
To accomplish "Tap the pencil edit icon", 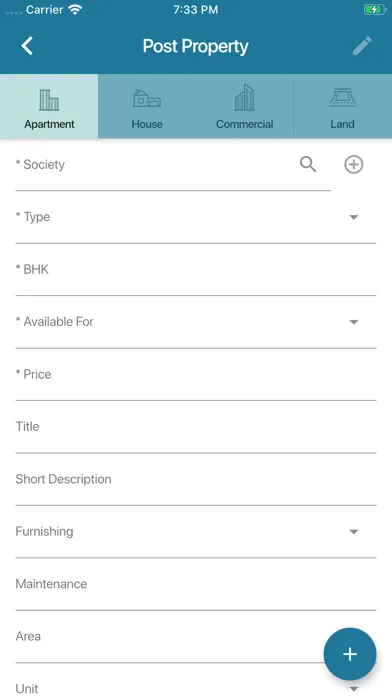I will coord(362,46).
